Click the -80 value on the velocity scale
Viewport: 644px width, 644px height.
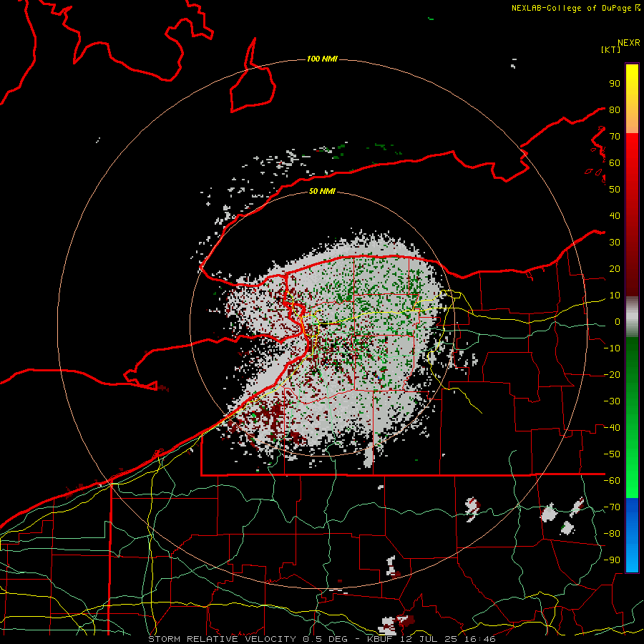coord(612,534)
